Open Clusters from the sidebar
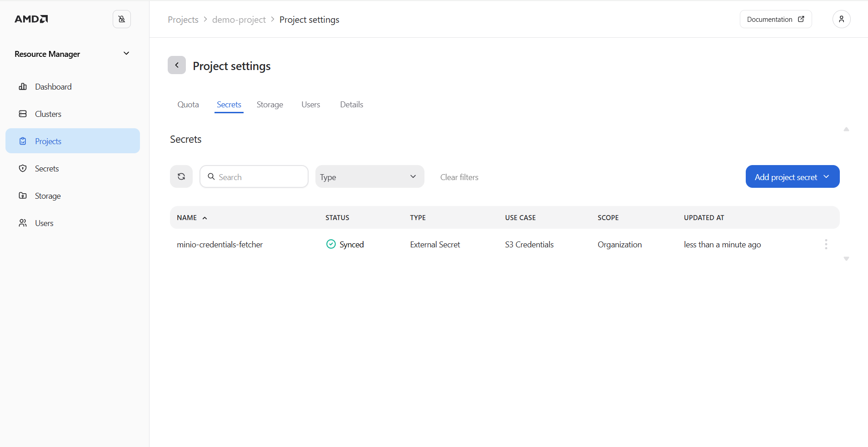This screenshot has width=868, height=447. (73, 114)
